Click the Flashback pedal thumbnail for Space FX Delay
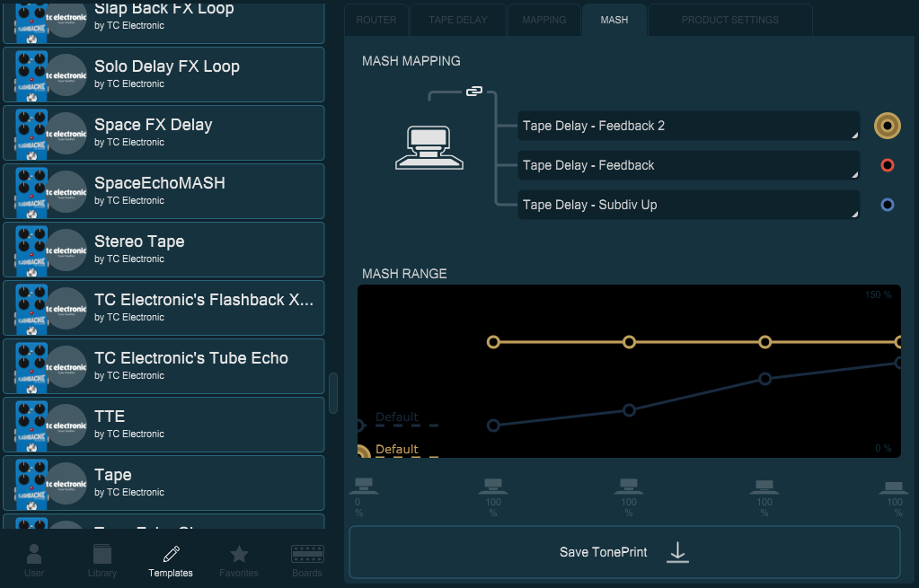 [x=31, y=134]
